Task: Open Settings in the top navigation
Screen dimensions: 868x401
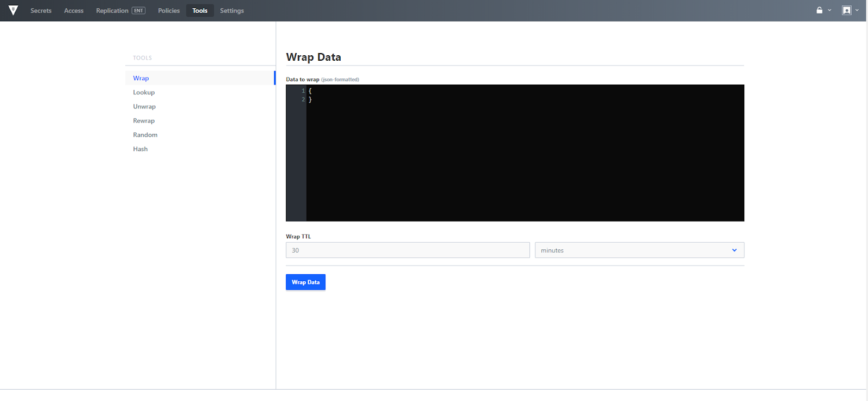Action: click(x=232, y=11)
